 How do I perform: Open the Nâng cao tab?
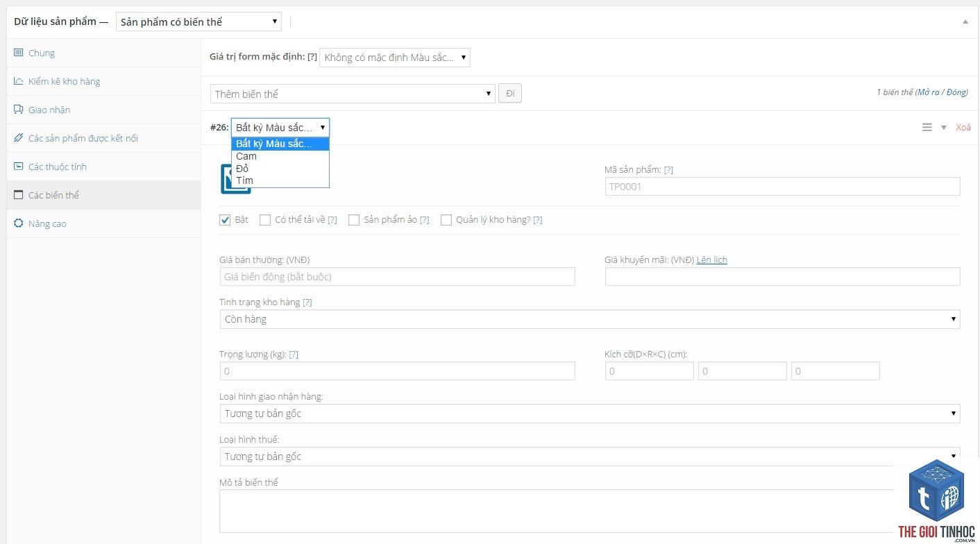pos(103,223)
